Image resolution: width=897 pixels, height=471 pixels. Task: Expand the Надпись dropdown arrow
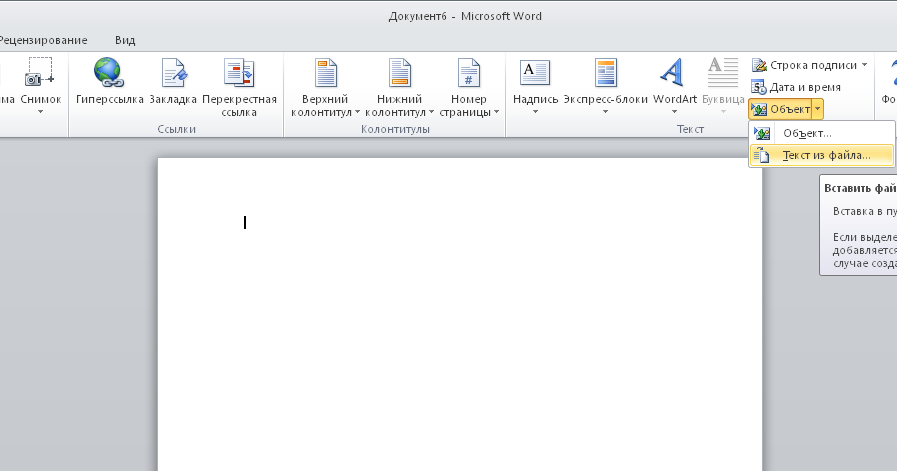[535, 112]
